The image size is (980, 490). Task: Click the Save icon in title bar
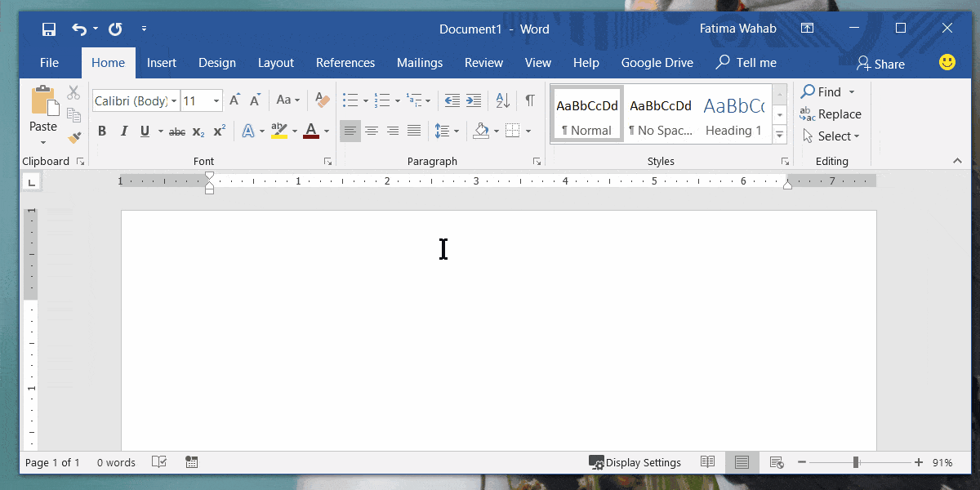coord(49,29)
